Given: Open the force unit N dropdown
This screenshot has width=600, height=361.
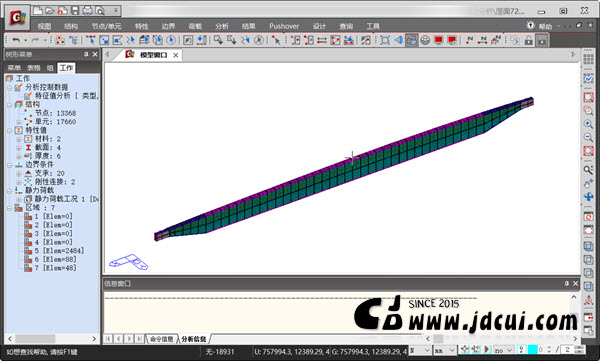Looking at the screenshot, I should pyautogui.click(x=420, y=350).
